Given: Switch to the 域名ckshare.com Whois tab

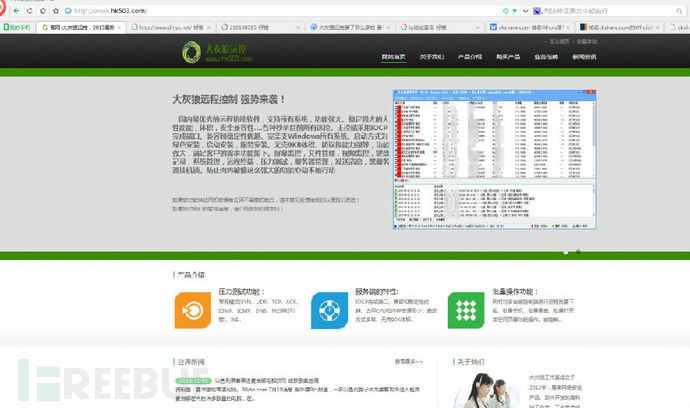Looking at the screenshot, I should click(x=620, y=27).
